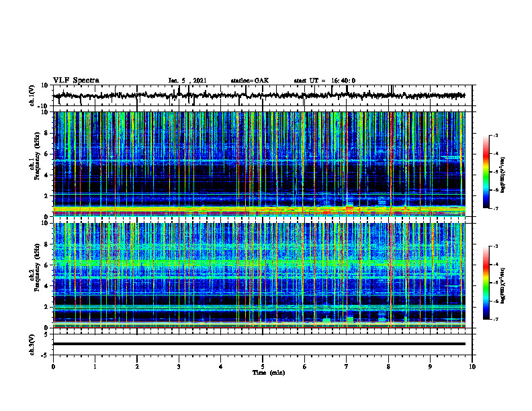Click the '-3' label on ch.1 colorbar

click(x=495, y=136)
